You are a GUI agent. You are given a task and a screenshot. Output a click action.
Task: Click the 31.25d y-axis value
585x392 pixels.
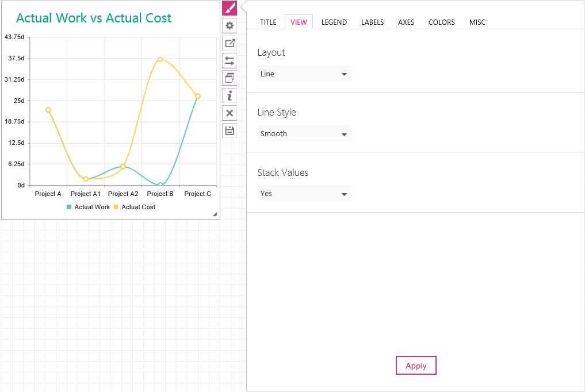click(x=14, y=79)
